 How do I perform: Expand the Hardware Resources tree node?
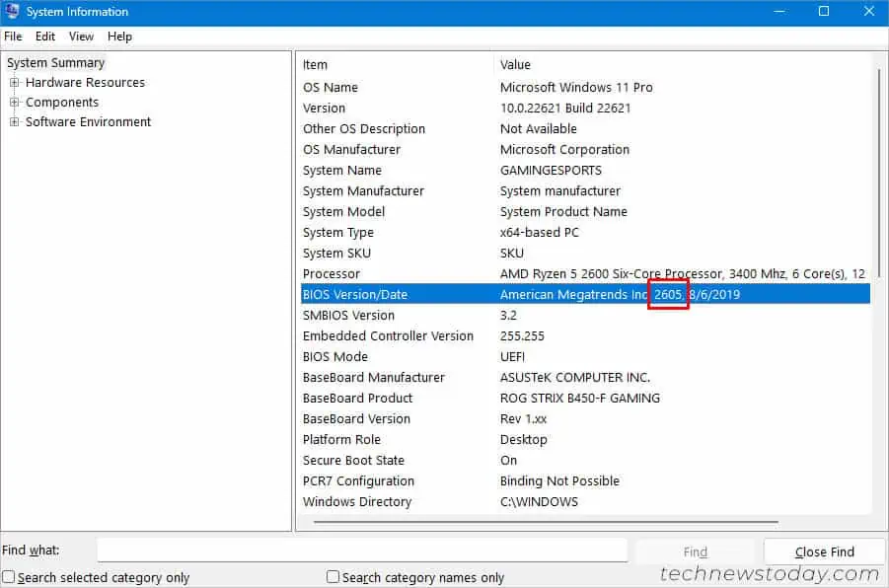click(x=14, y=82)
